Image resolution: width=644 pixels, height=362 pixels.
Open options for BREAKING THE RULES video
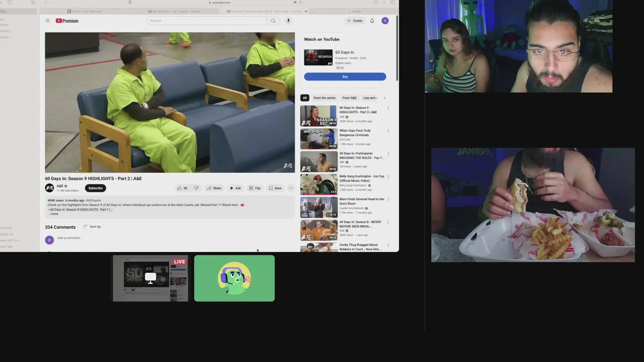pos(388,154)
